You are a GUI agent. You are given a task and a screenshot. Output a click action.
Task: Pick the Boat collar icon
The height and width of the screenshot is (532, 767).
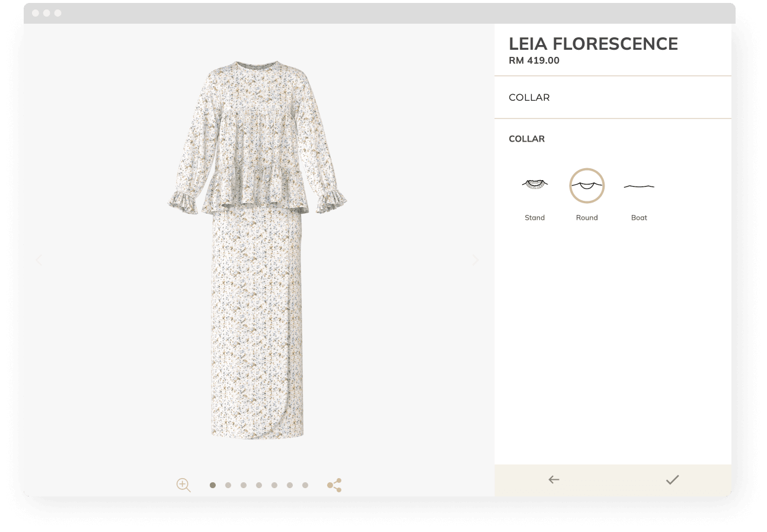pos(639,186)
